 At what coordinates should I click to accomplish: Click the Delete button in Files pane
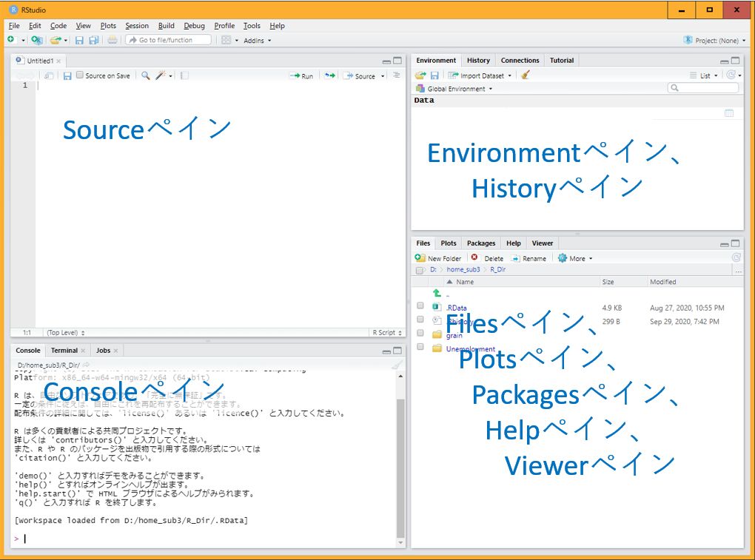[487, 258]
